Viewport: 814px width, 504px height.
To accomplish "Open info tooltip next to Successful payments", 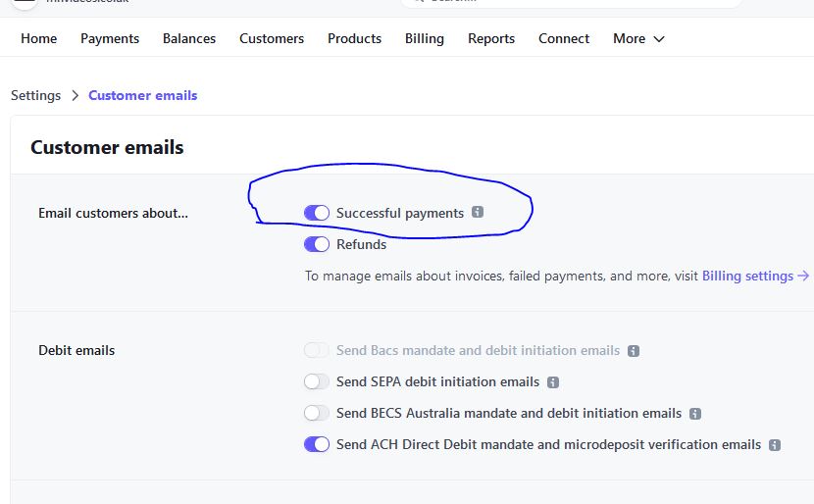I will point(478,212).
